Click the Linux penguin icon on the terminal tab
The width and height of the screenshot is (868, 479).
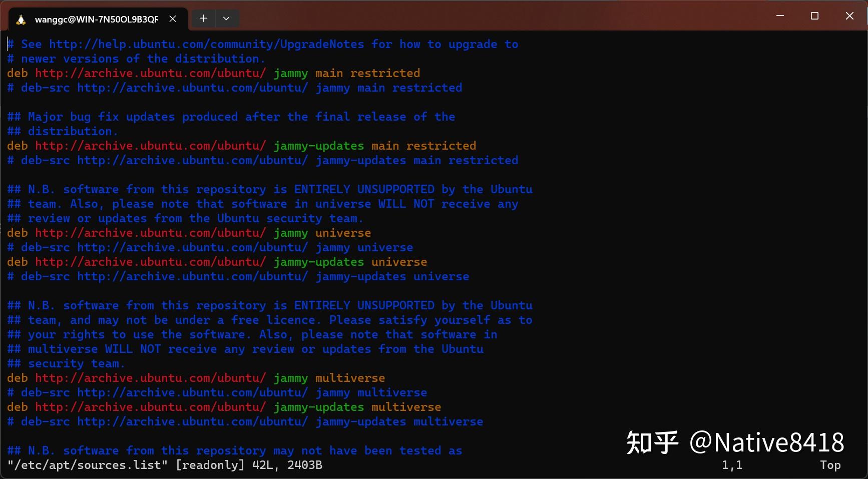[21, 19]
